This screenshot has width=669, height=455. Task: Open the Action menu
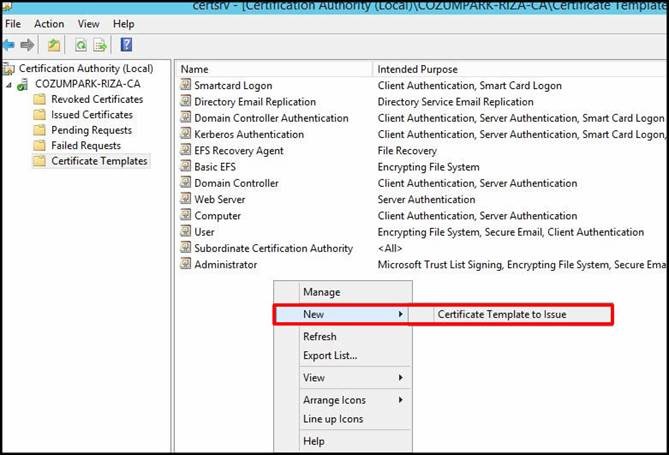click(49, 24)
